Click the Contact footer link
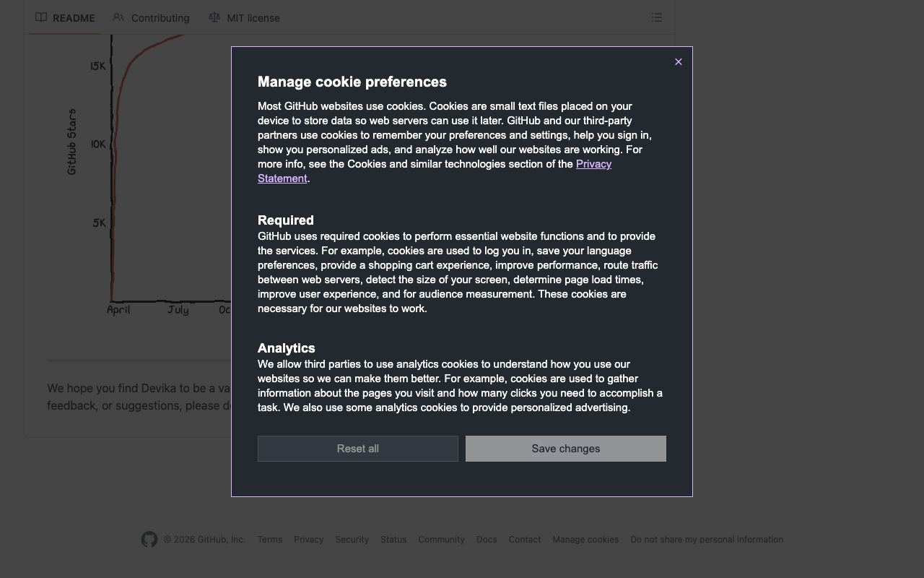This screenshot has width=924, height=578. pyautogui.click(x=525, y=540)
